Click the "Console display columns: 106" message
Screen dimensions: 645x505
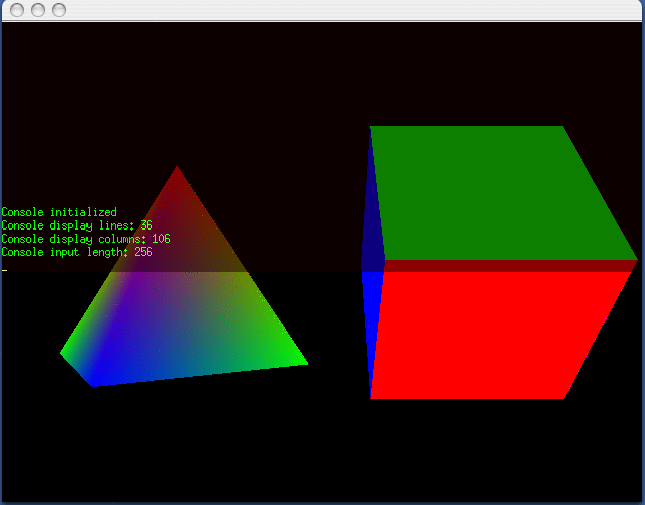[x=85, y=239]
